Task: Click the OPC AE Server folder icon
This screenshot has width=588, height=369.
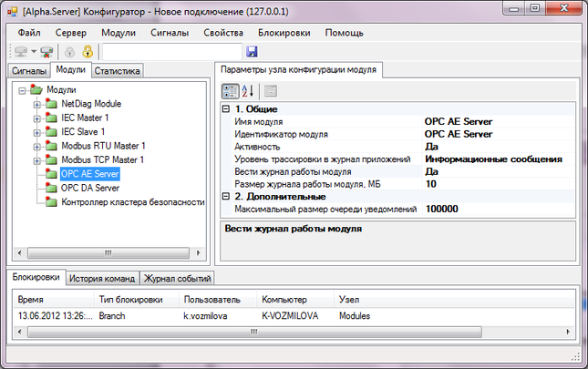Action: [x=51, y=174]
